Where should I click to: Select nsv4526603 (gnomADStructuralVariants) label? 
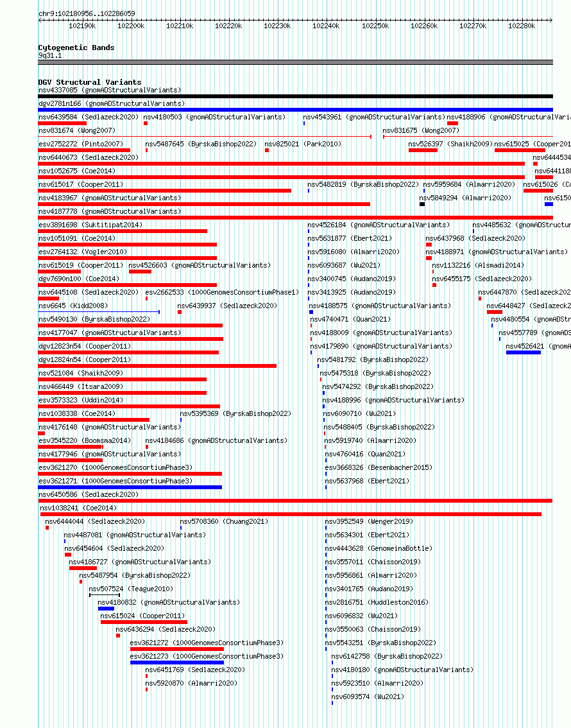point(200,265)
